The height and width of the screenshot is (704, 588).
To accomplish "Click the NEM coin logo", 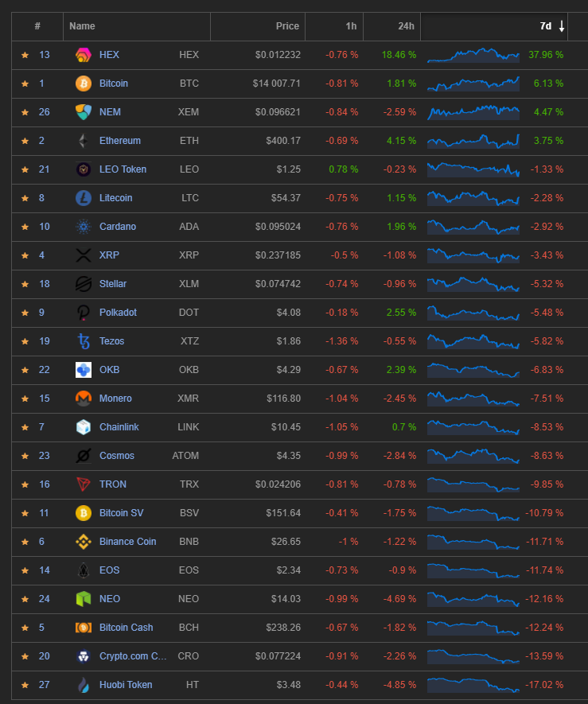I will pos(84,112).
